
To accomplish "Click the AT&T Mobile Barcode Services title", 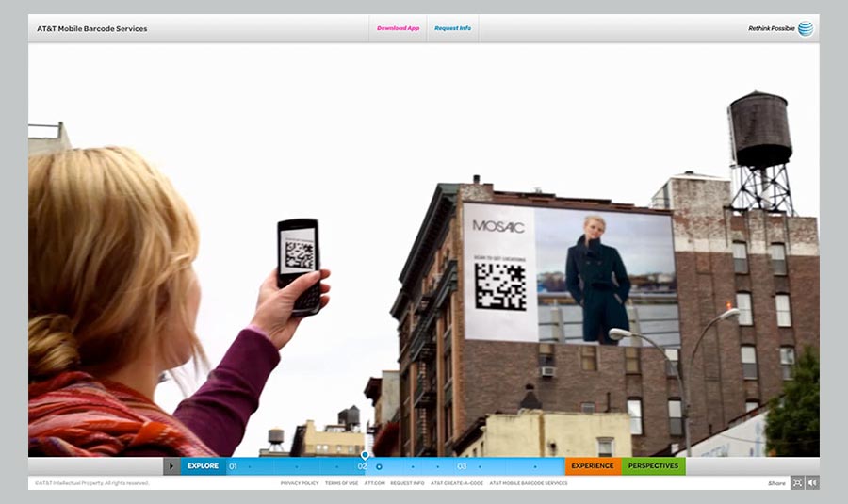I will click(x=91, y=28).
